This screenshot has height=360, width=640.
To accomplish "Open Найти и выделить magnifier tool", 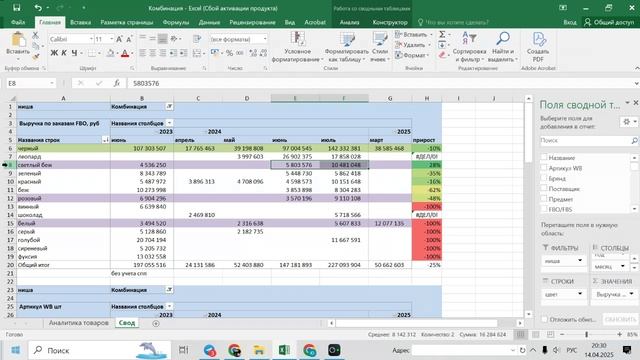I will [x=502, y=47].
